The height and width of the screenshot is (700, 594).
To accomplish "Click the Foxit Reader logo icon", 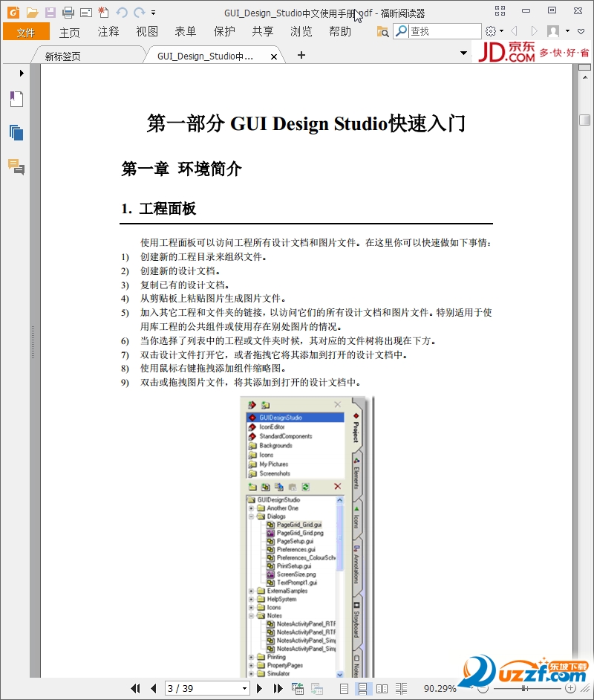I will point(13,12).
